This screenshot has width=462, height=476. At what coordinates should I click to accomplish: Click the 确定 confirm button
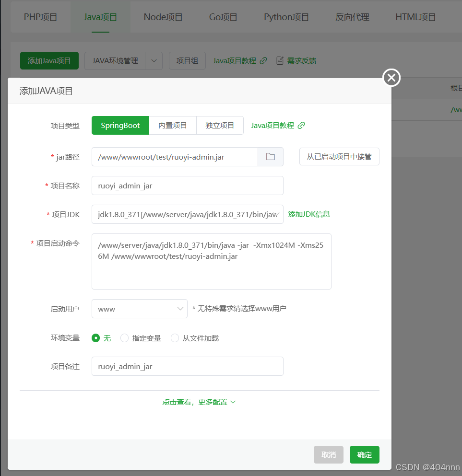click(365, 454)
